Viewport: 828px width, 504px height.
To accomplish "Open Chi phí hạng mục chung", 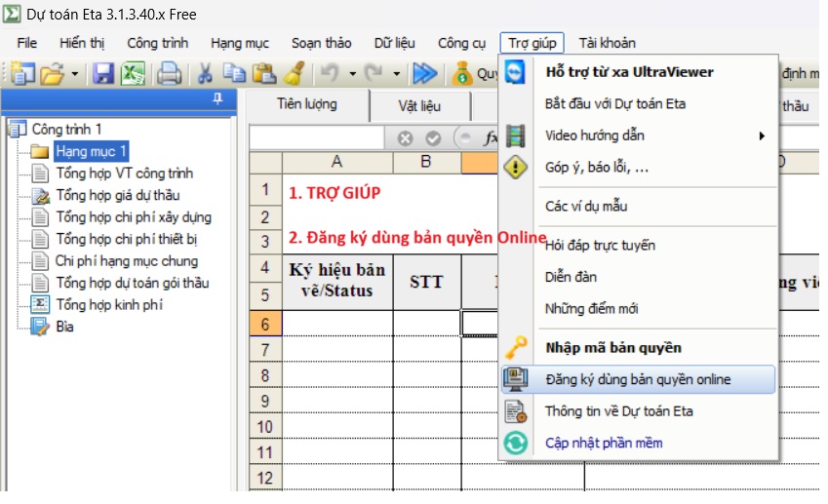I will [x=127, y=261].
